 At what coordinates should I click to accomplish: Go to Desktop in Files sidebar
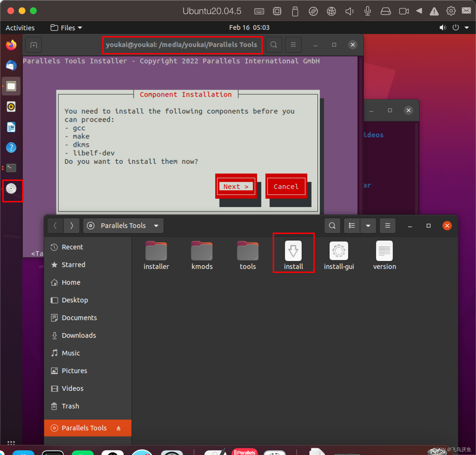pos(88,300)
